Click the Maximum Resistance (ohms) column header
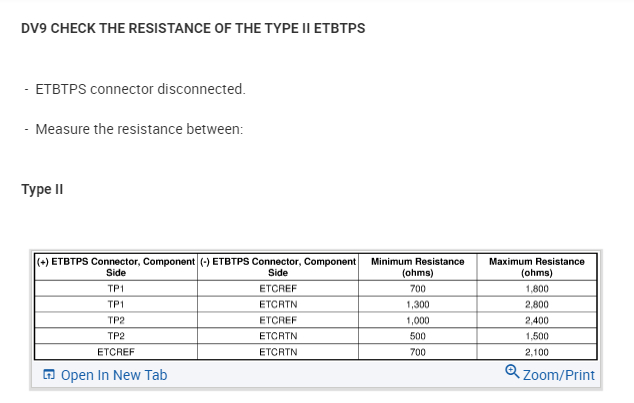This screenshot has height=403, width=634. pyautogui.click(x=537, y=266)
